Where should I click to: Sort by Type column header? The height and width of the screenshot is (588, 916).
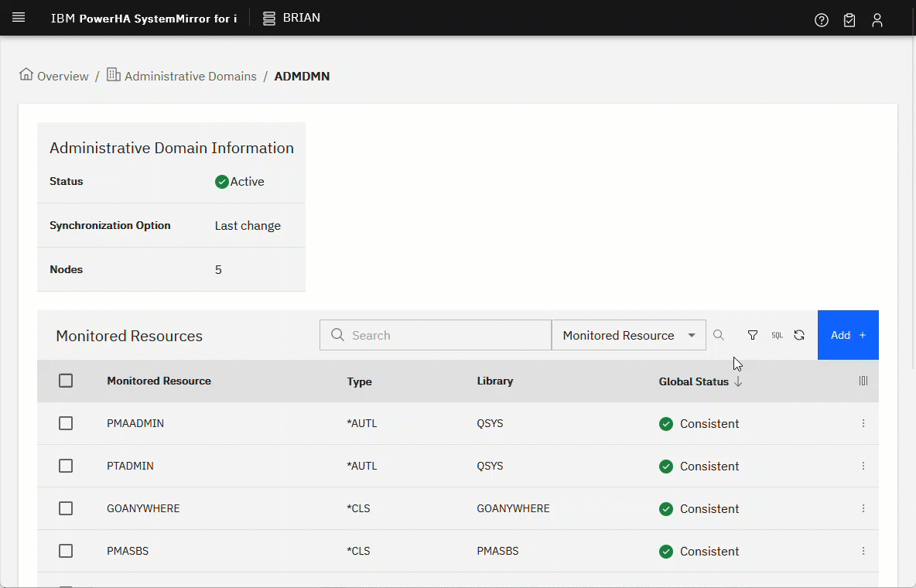point(359,381)
